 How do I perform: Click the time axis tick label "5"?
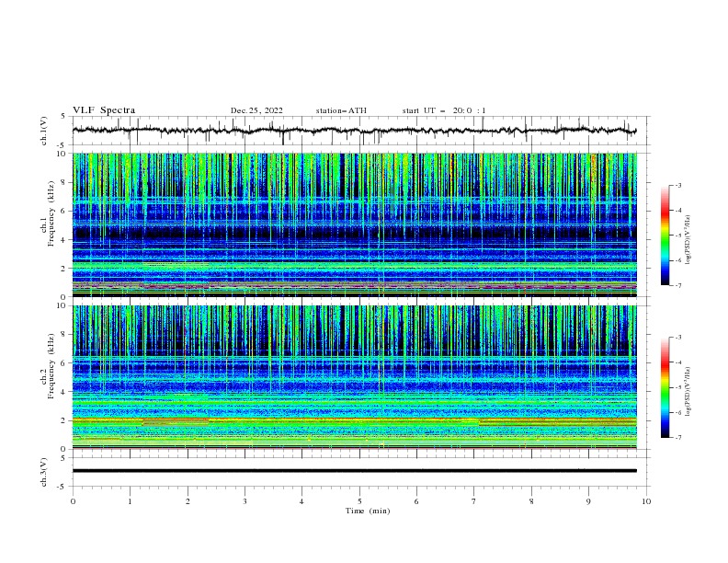[359, 501]
